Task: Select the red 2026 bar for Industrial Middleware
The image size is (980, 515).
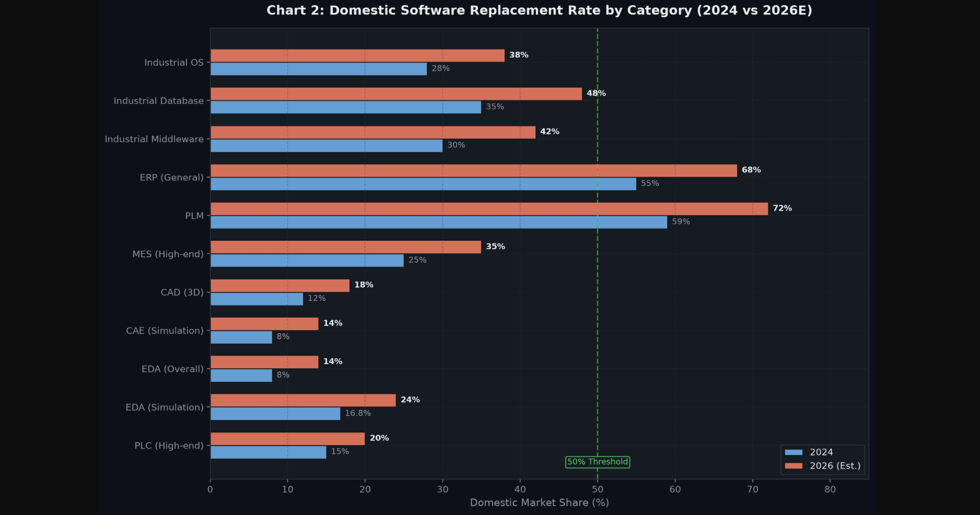Action: tap(373, 133)
